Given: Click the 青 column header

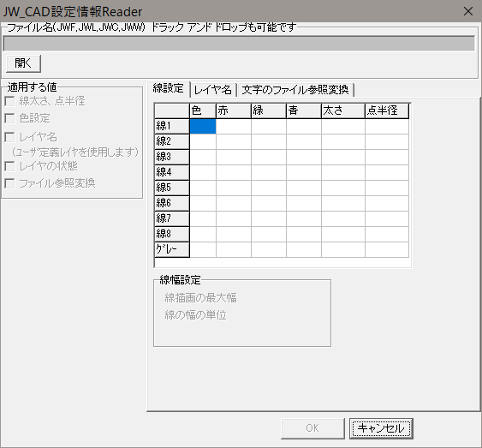Looking at the screenshot, I should (x=303, y=111).
